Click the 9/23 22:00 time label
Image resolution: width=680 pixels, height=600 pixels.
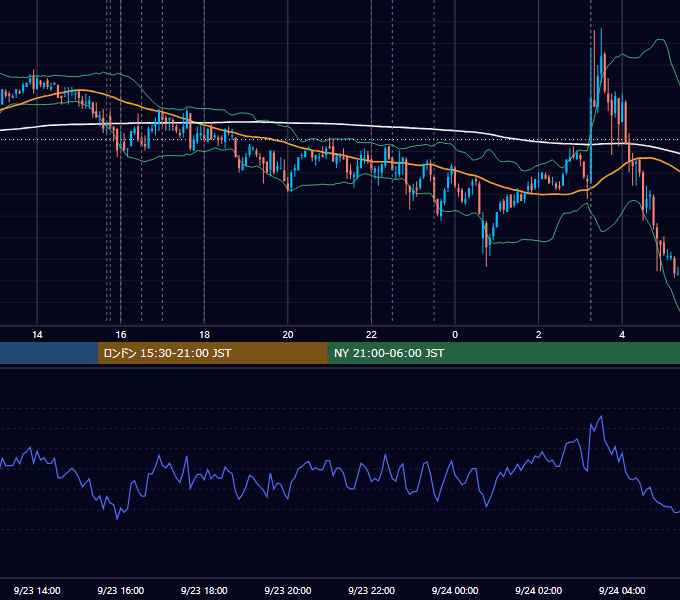click(371, 590)
